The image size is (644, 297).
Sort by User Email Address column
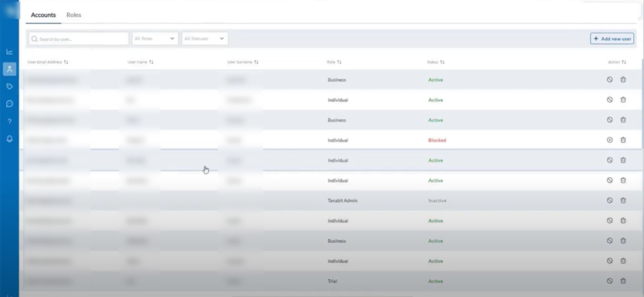point(48,62)
